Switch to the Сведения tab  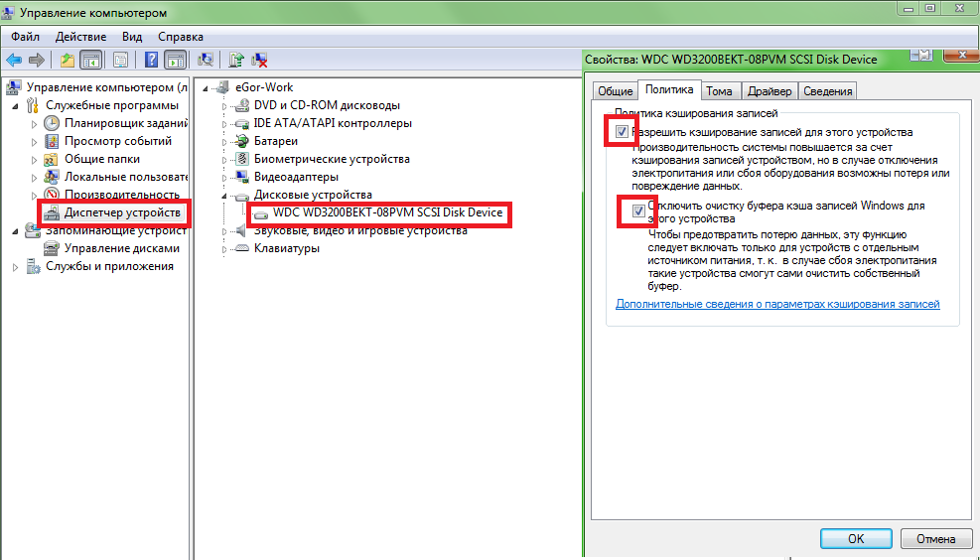click(828, 91)
